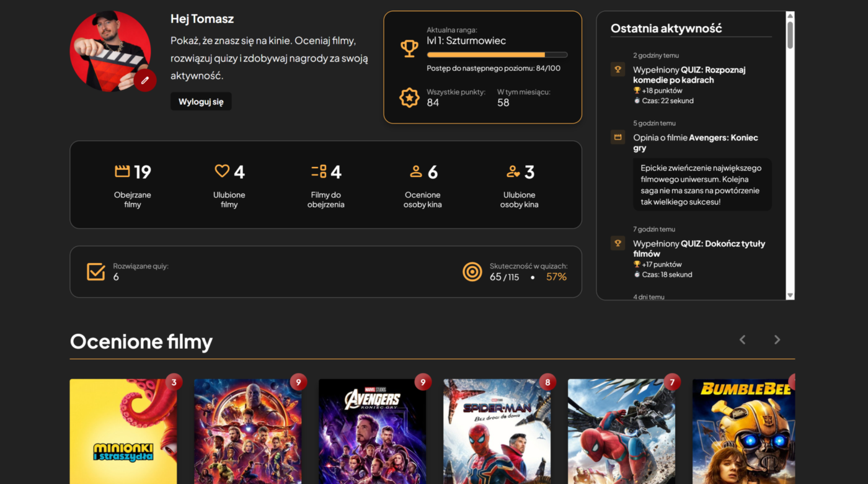
Task: Click the 'Skuteczność w quizach:' label
Action: click(x=528, y=266)
